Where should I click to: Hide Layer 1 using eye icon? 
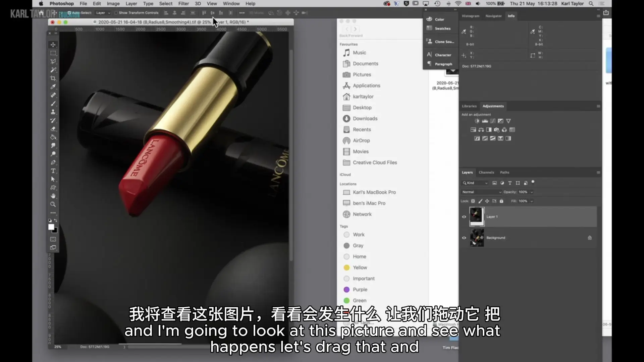pos(464,217)
